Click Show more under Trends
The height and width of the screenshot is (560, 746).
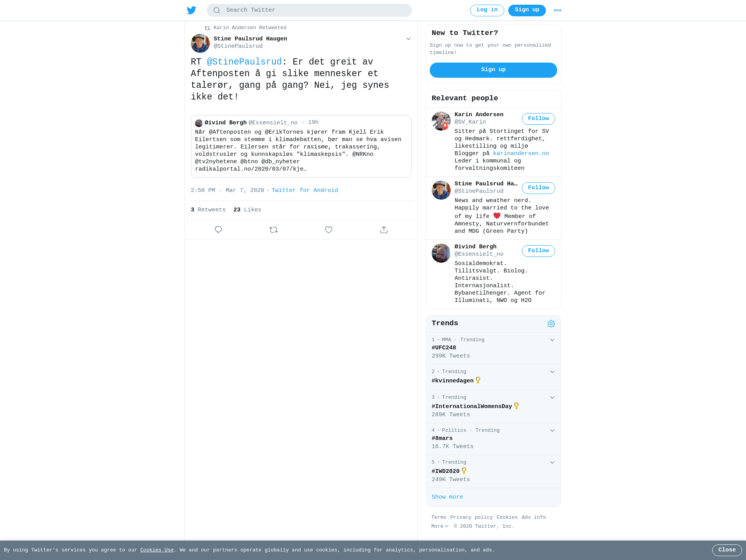447,497
